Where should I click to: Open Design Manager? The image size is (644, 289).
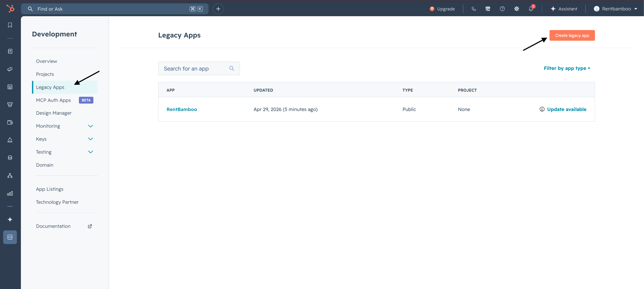click(54, 113)
